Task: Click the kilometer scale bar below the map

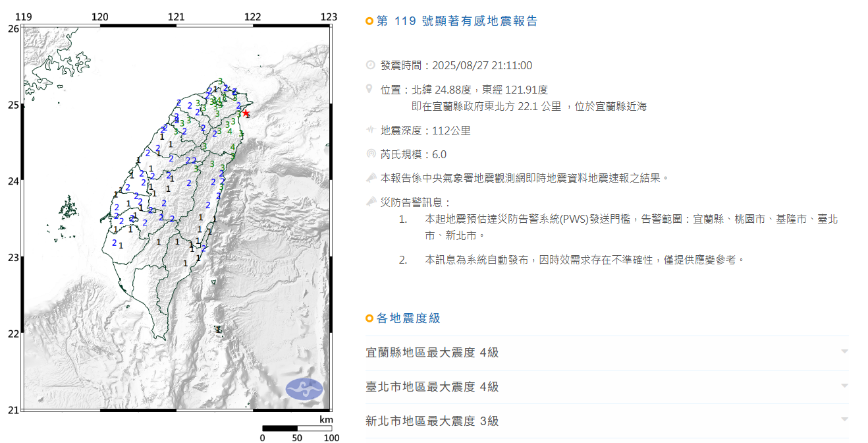Action: (x=296, y=428)
